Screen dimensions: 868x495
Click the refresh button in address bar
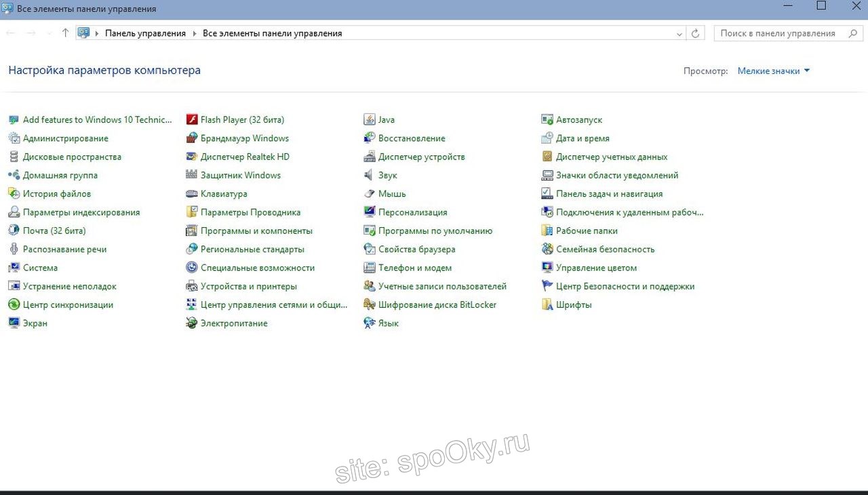coord(695,33)
